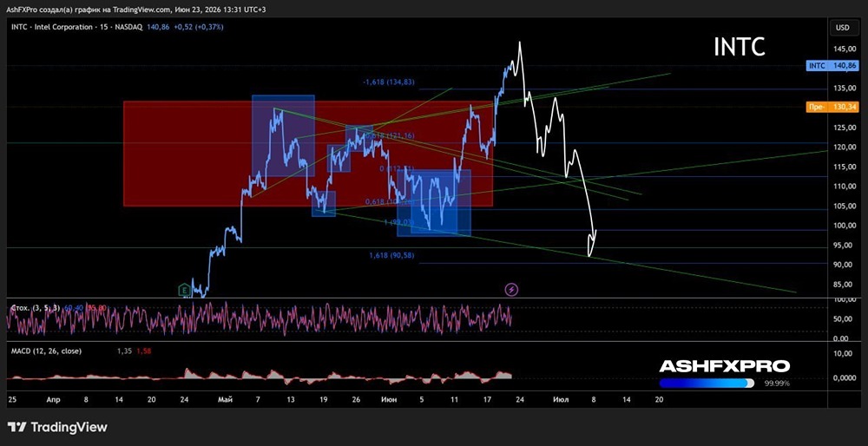Click the 17 date label on time axis
The image size is (868, 446).
pyautogui.click(x=487, y=399)
